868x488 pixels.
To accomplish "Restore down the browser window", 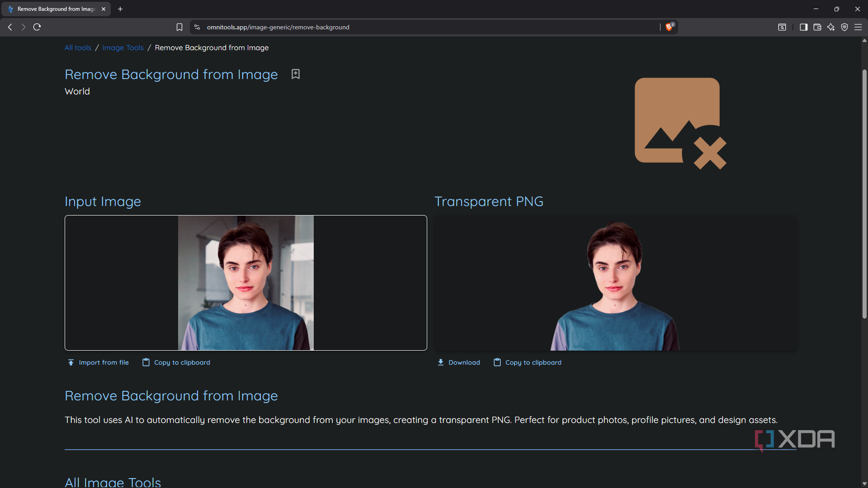I will click(x=836, y=9).
